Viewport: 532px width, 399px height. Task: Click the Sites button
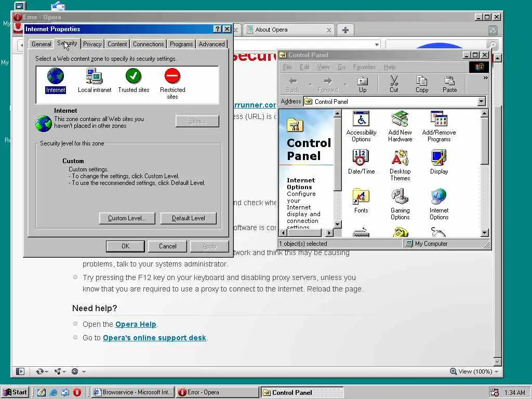point(197,121)
